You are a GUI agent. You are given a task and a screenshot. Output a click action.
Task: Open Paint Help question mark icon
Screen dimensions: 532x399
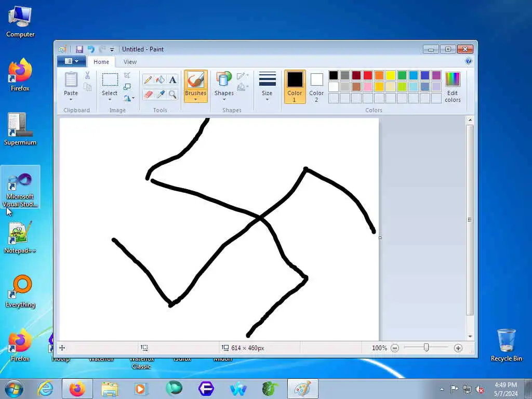tap(469, 61)
